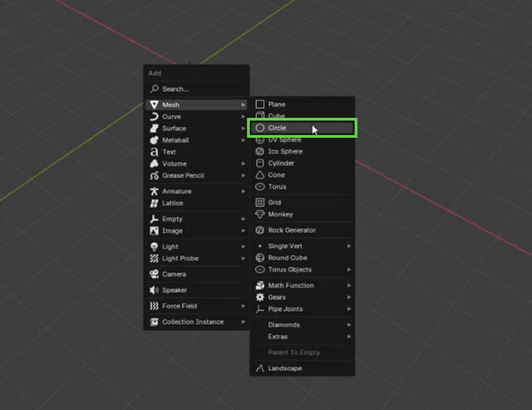This screenshot has height=410, width=532.
Task: Expand the Grease Pencil submenu arrow
Action: (243, 176)
